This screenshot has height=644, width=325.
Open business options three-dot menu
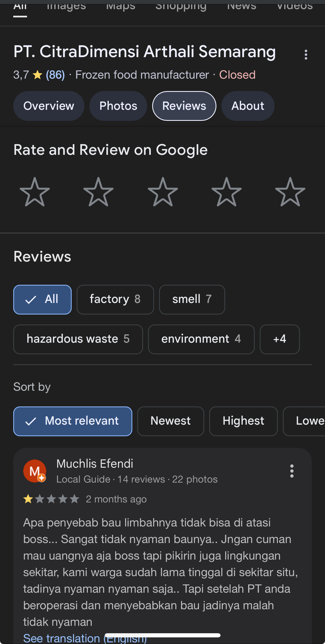point(306,55)
